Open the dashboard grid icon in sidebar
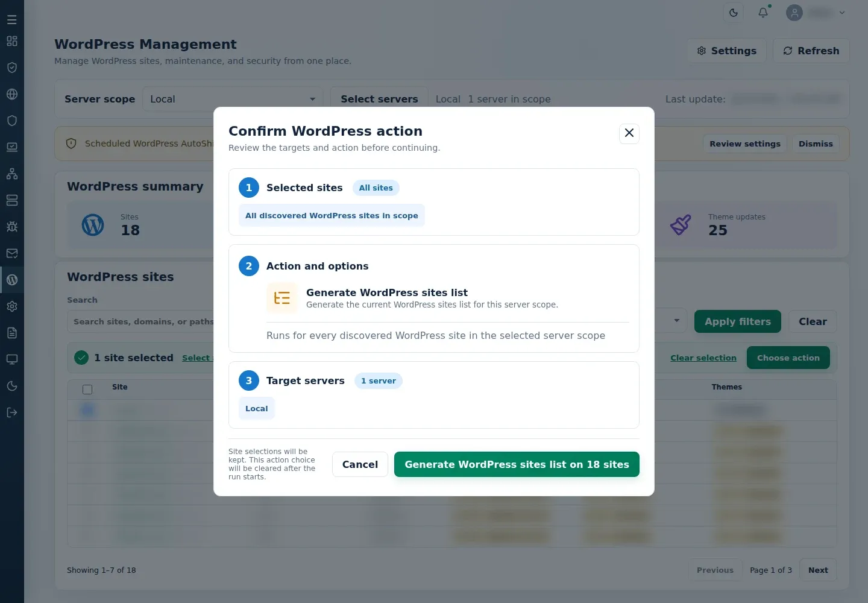 pyautogui.click(x=12, y=41)
